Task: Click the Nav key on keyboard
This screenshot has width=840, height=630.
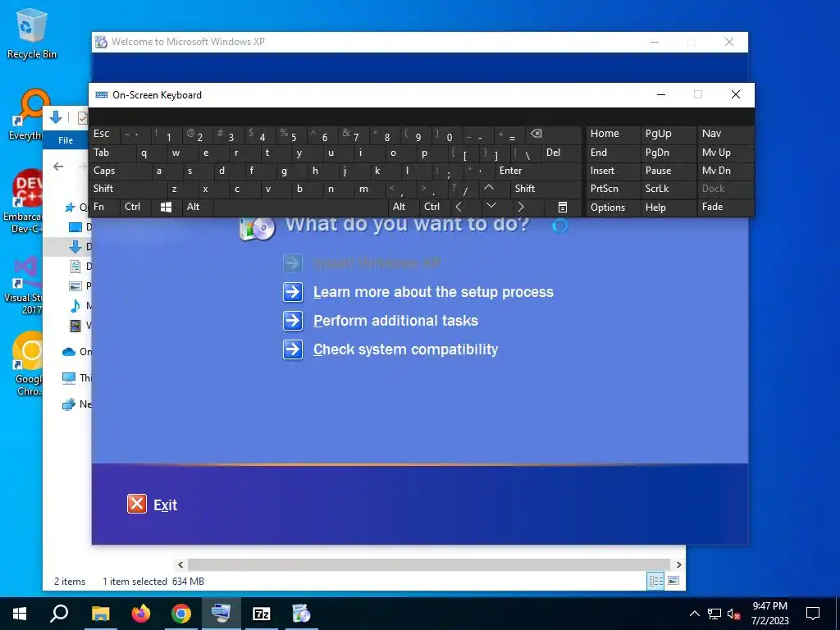Action: [x=725, y=134]
